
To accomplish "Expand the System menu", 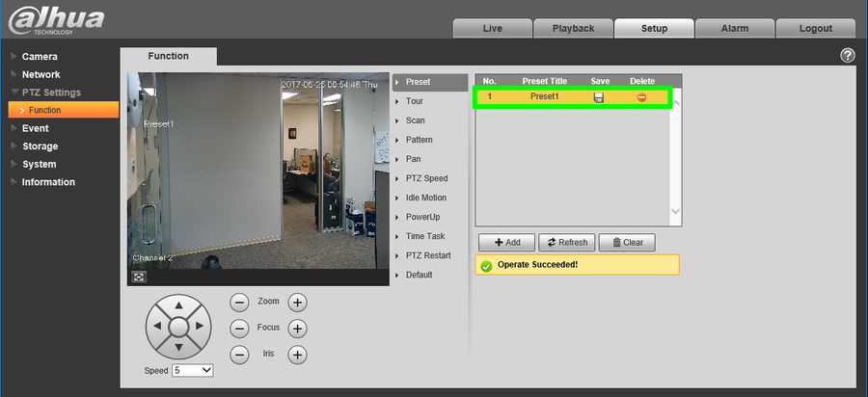I will [39, 164].
